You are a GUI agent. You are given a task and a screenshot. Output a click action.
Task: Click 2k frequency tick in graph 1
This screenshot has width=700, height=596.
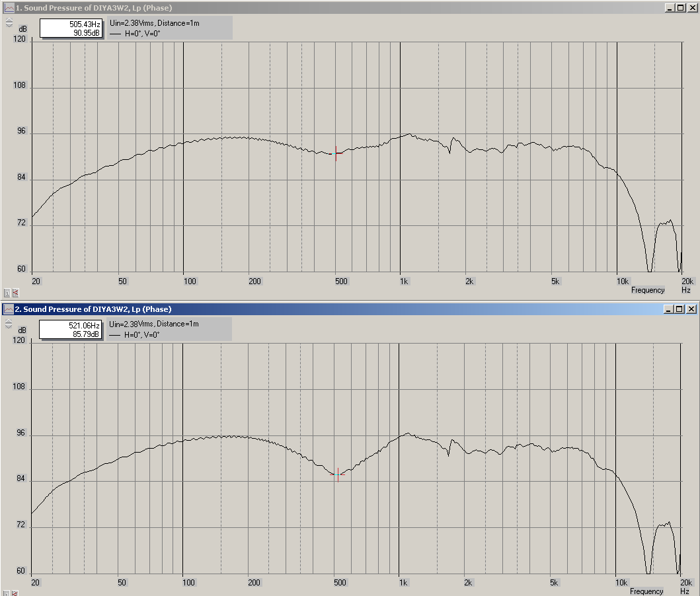coord(469,281)
